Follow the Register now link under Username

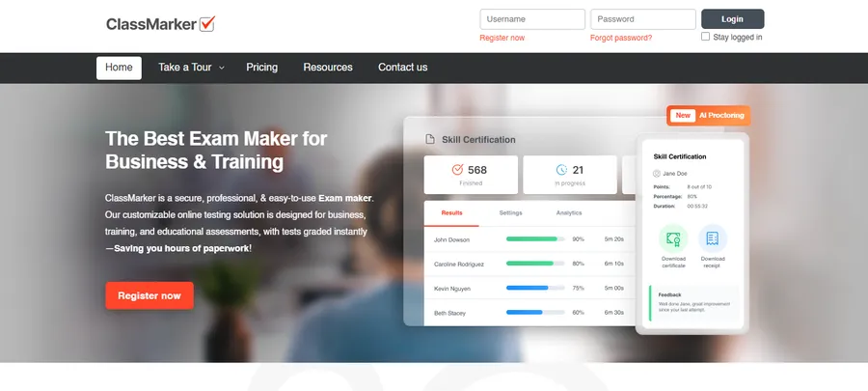click(x=502, y=38)
